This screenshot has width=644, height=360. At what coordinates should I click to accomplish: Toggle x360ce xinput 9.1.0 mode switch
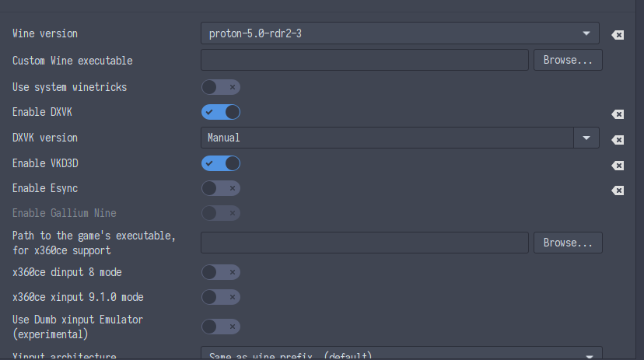[x=221, y=297]
